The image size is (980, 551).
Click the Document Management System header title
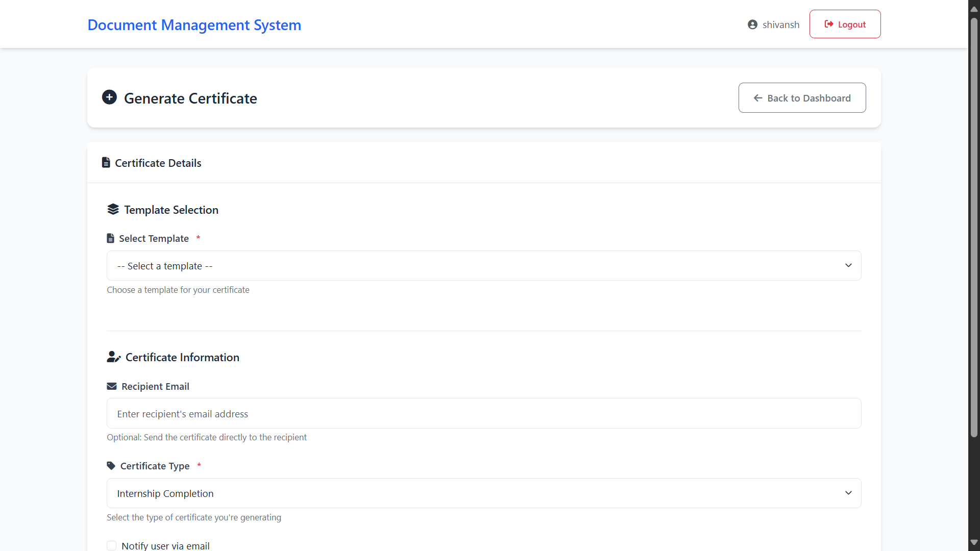pos(194,24)
